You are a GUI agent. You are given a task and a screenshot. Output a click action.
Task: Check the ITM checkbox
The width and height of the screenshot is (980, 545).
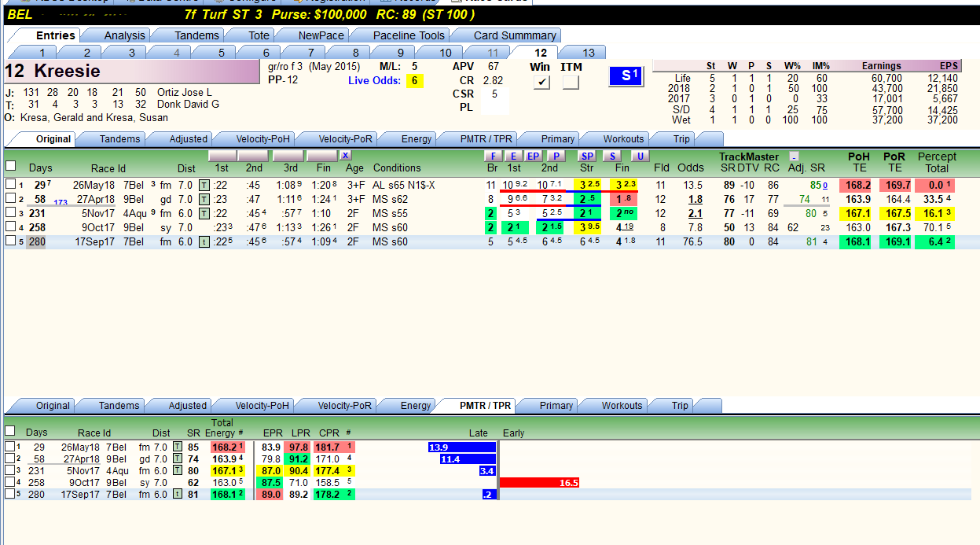pyautogui.click(x=571, y=83)
